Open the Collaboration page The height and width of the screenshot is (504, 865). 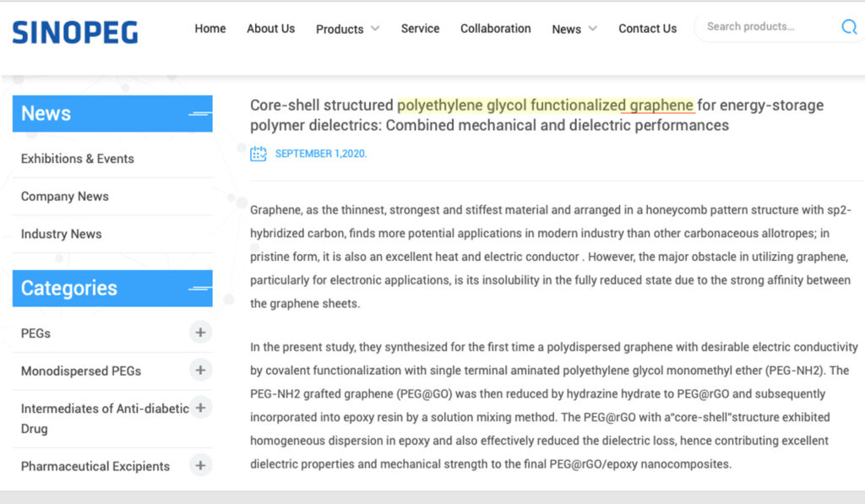coord(496,29)
